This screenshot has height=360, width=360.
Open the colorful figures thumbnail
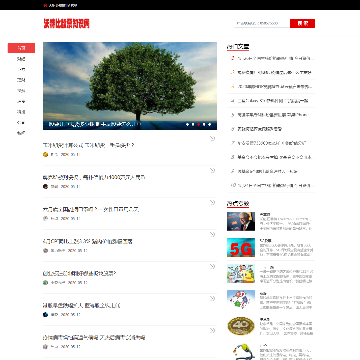point(241,299)
